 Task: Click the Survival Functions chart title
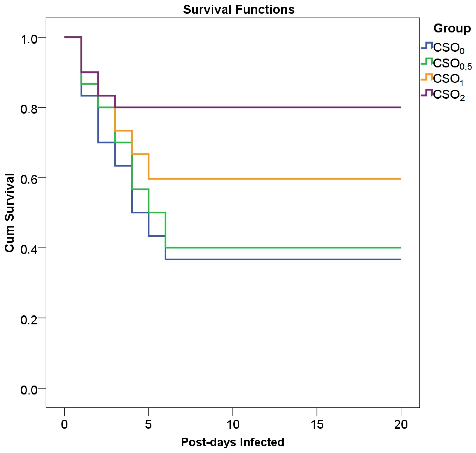coord(239,10)
